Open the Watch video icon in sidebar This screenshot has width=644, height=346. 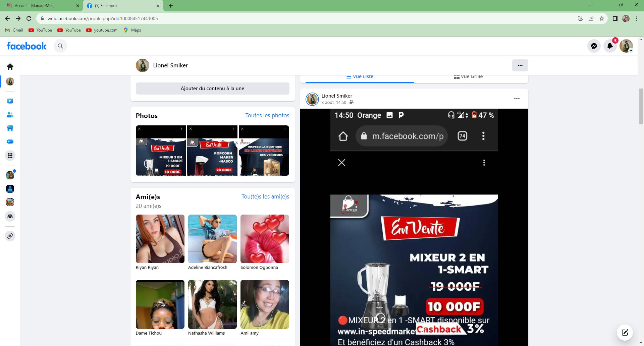coord(10,101)
